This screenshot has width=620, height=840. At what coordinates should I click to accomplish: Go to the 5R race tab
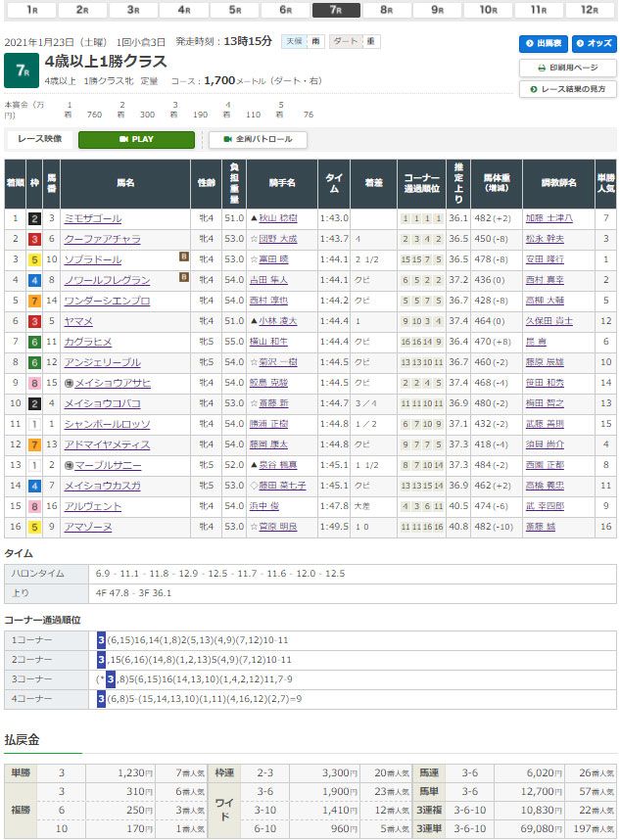[234, 10]
